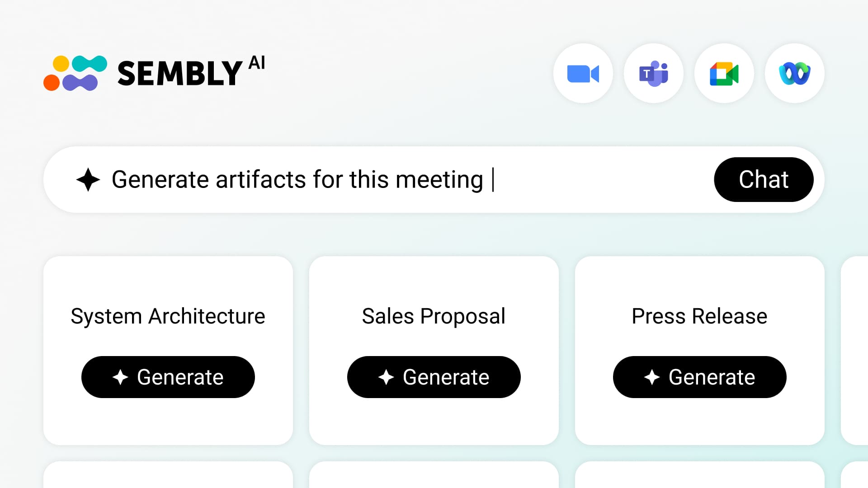Open the partially visible card at right edge

pyautogui.click(x=855, y=350)
